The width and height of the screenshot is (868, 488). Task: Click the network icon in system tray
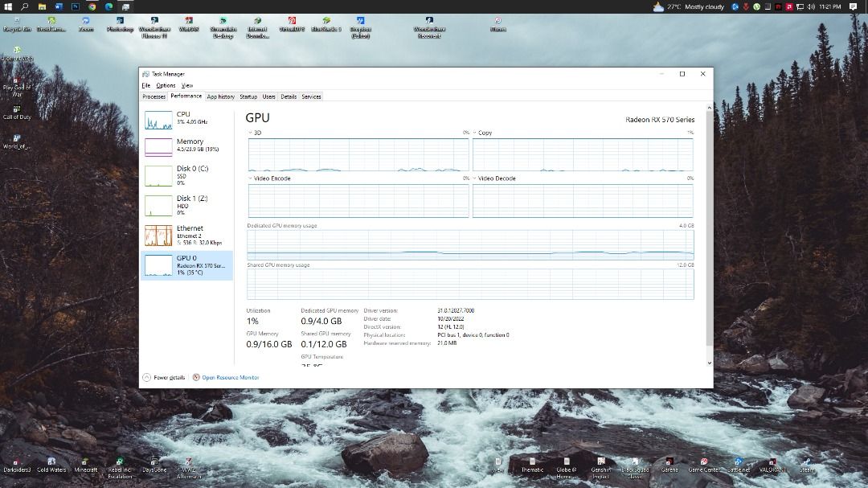800,6
